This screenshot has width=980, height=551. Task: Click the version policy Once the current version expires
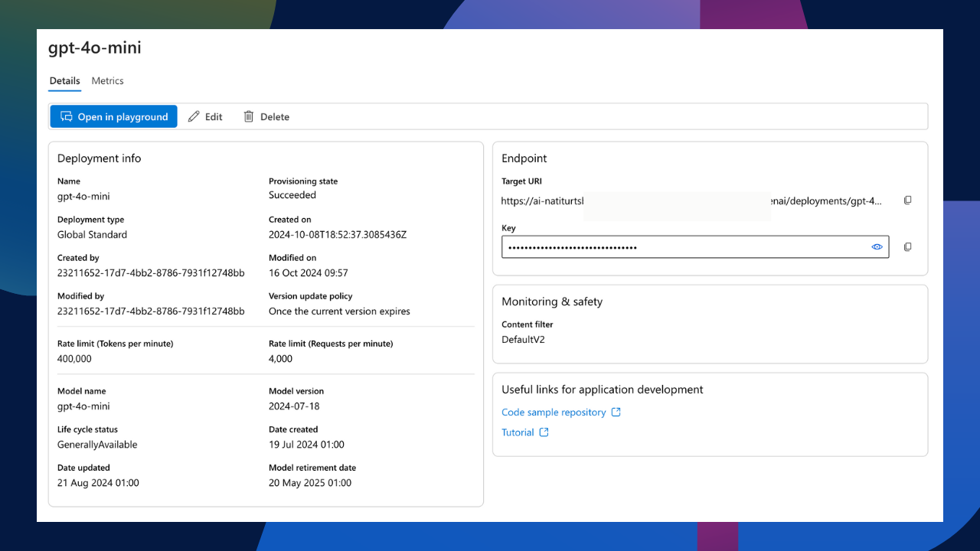(339, 311)
